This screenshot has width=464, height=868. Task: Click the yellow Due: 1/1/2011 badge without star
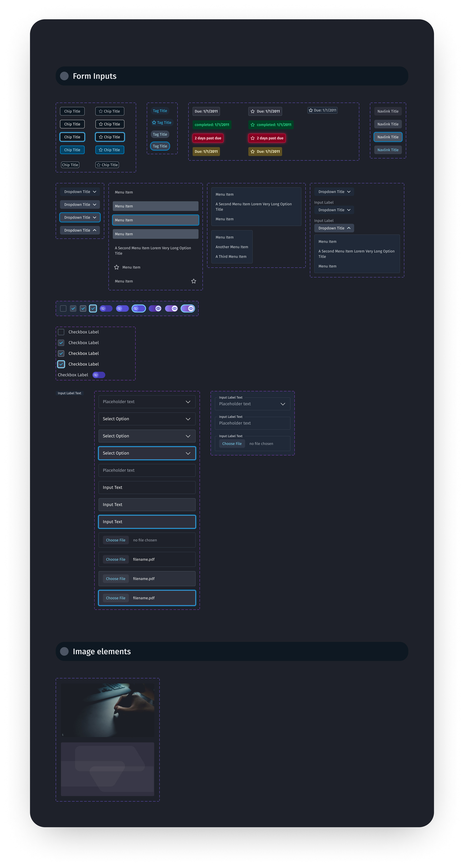[206, 152]
